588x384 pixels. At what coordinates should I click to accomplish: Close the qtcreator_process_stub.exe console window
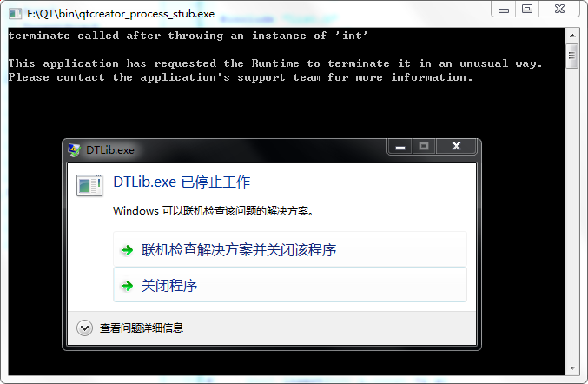[x=559, y=9]
